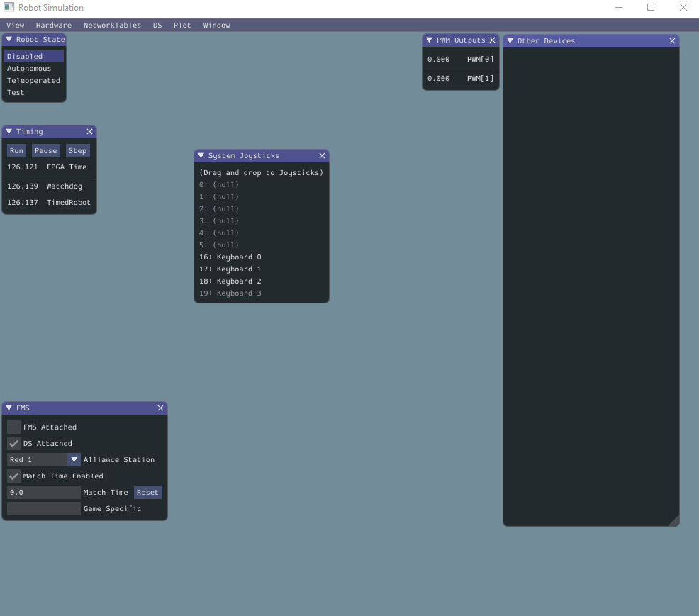Collapse the FMS panel triangle
The width and height of the screenshot is (699, 616).
click(9, 408)
